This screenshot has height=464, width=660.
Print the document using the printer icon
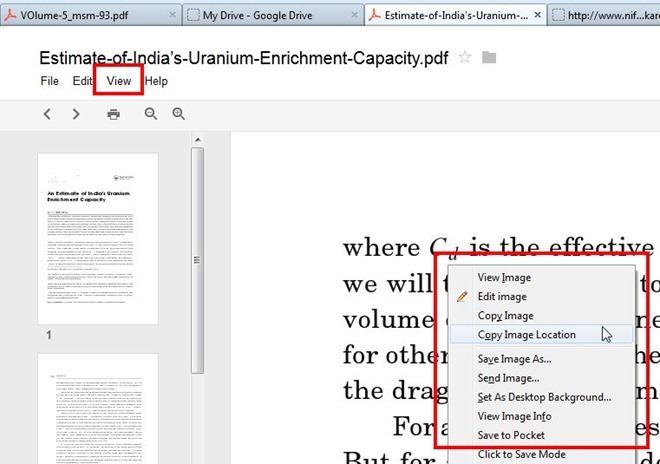[114, 114]
